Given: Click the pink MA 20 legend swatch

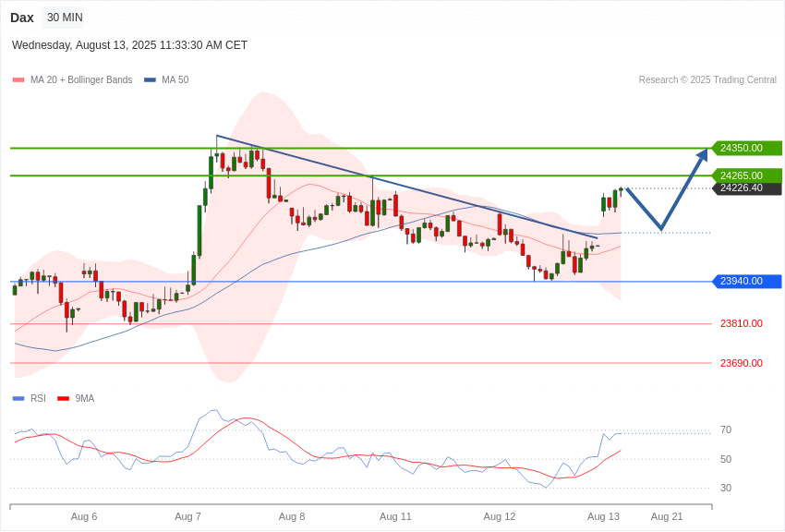Looking at the screenshot, I should [x=18, y=80].
